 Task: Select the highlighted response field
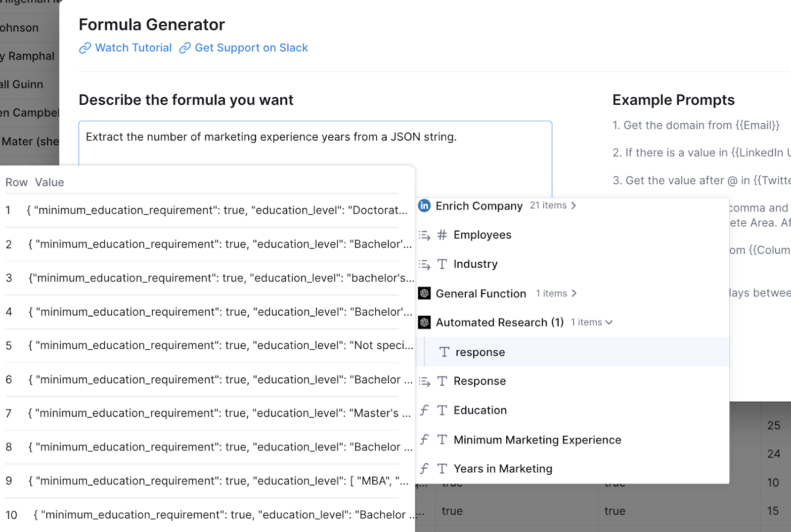tap(577, 352)
